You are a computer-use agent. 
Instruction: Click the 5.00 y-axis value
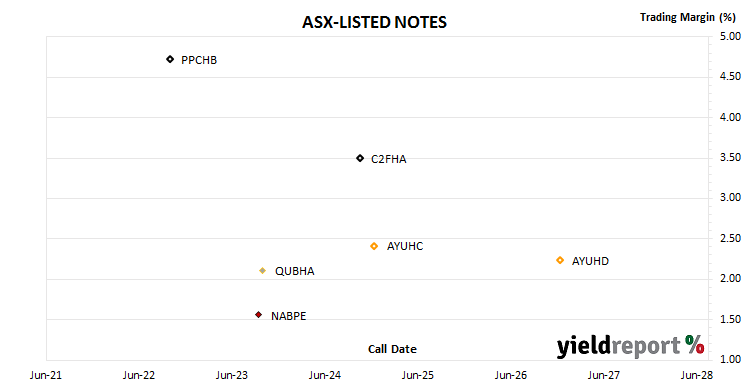pyautogui.click(x=730, y=36)
